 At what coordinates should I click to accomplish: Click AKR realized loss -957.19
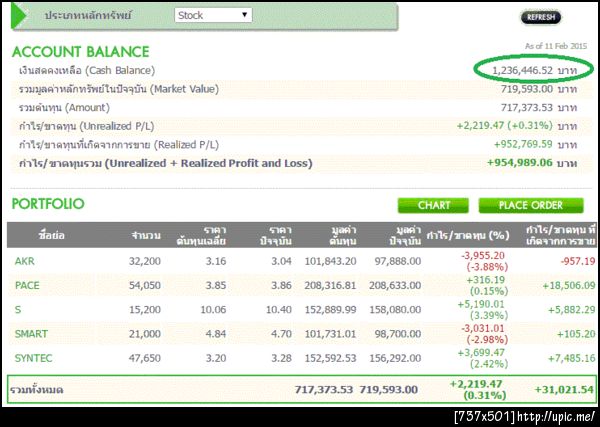(x=578, y=261)
